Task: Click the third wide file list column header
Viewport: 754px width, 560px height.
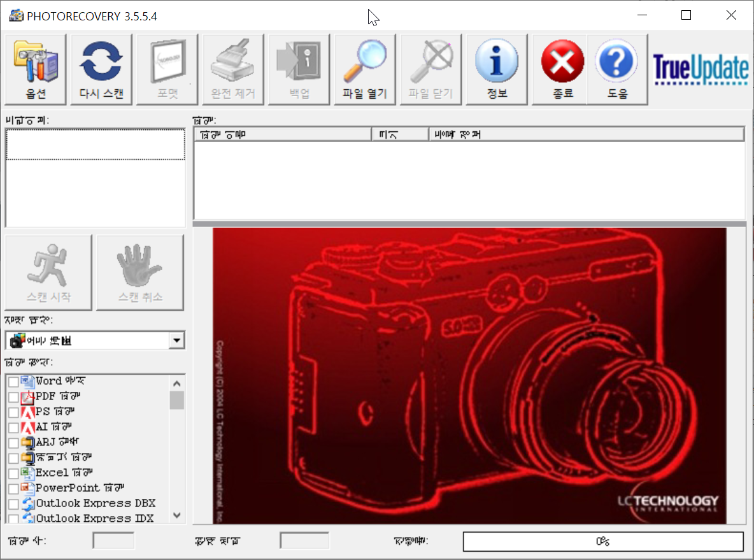Action: 587,134
